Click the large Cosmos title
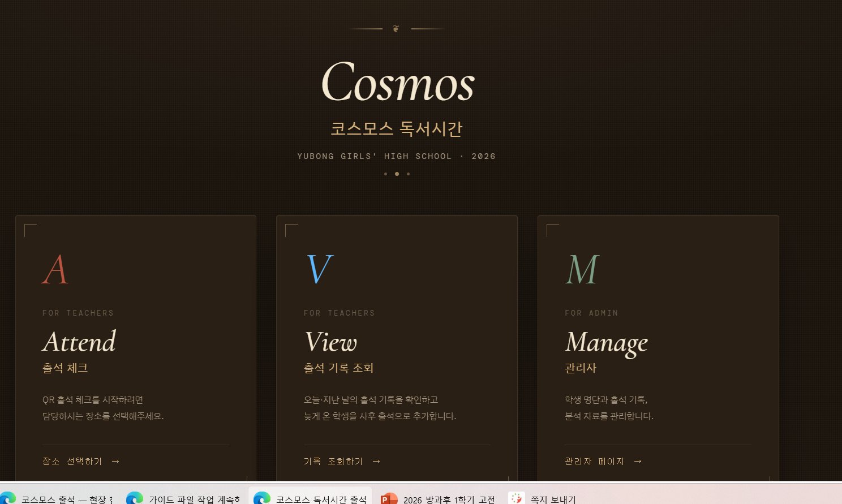This screenshot has width=842, height=504. [x=397, y=83]
